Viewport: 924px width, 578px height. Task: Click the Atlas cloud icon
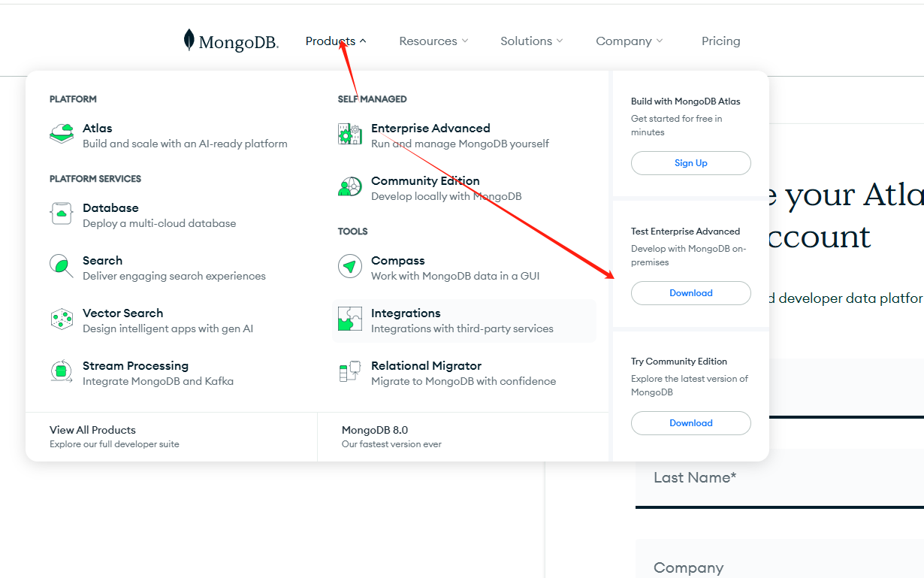(x=62, y=134)
